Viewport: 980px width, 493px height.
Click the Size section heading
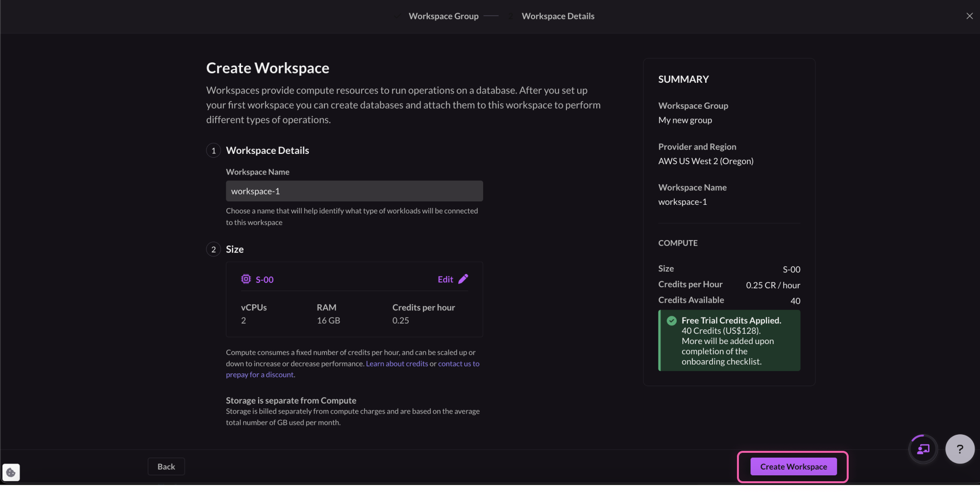tap(235, 249)
